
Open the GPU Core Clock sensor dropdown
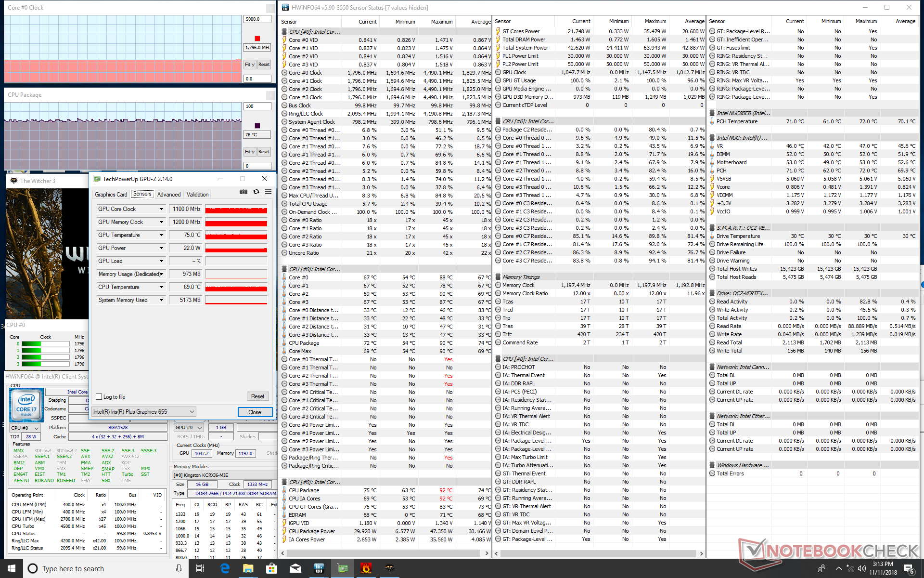point(161,209)
